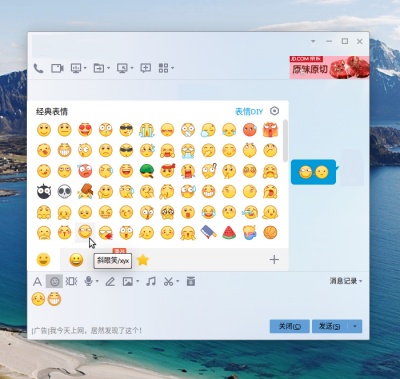Start a voice call with phone icon
The width and height of the screenshot is (400, 379).
point(38,68)
